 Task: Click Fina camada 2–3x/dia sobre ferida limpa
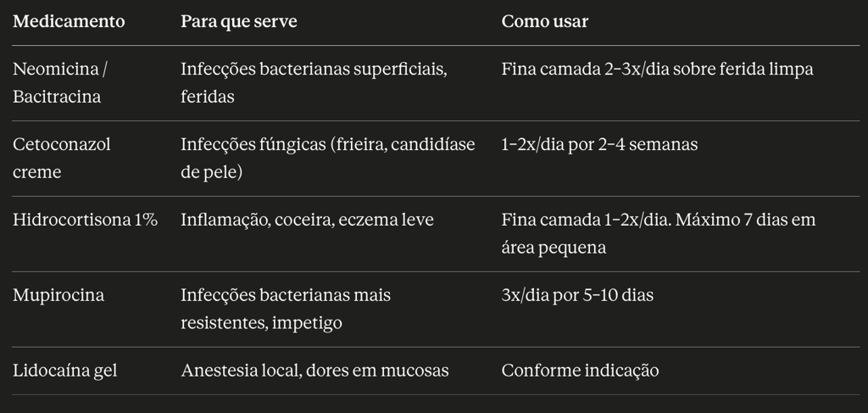click(657, 70)
